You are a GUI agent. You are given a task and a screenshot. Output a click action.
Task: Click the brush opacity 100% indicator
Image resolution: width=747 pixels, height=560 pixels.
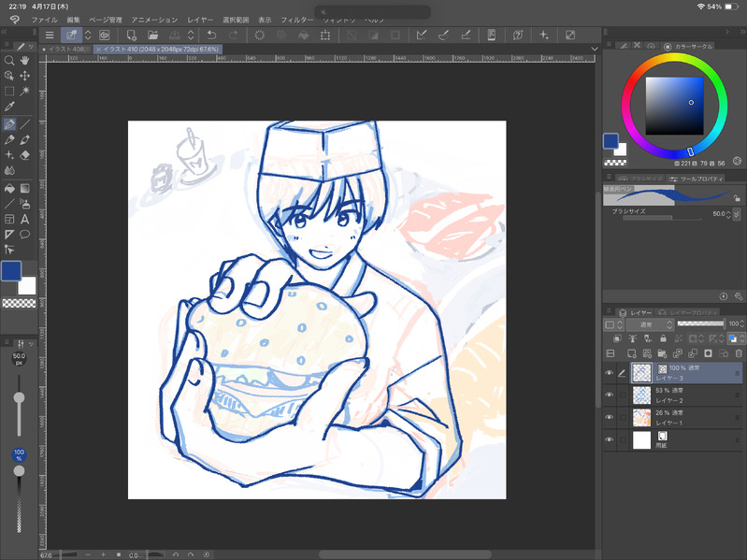click(x=19, y=454)
